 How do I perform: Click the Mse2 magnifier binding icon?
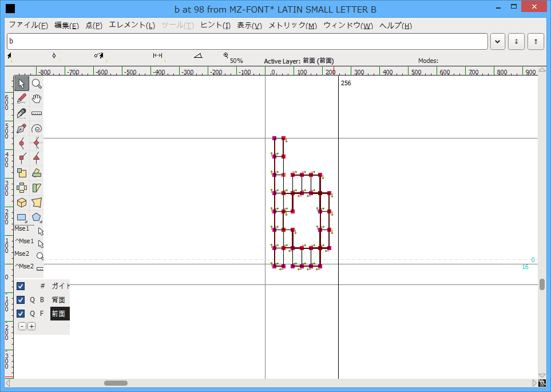(40, 256)
